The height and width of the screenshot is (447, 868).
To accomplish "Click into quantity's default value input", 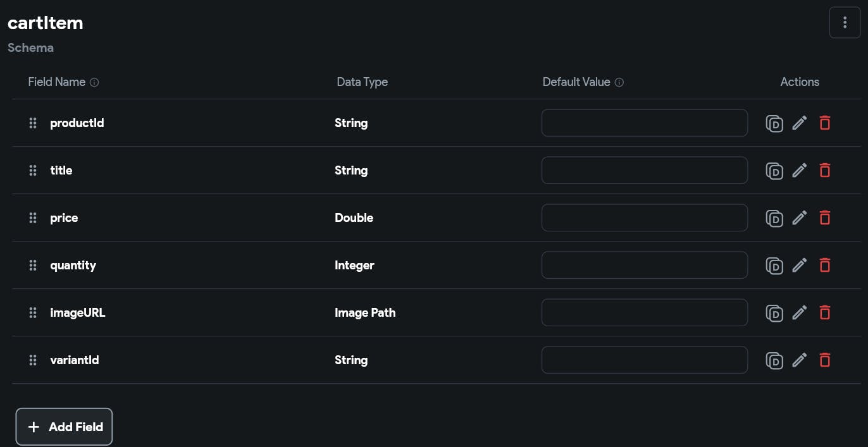I will (644, 265).
